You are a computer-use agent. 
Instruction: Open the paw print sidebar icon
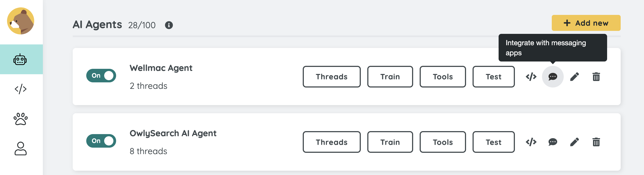pyautogui.click(x=20, y=119)
